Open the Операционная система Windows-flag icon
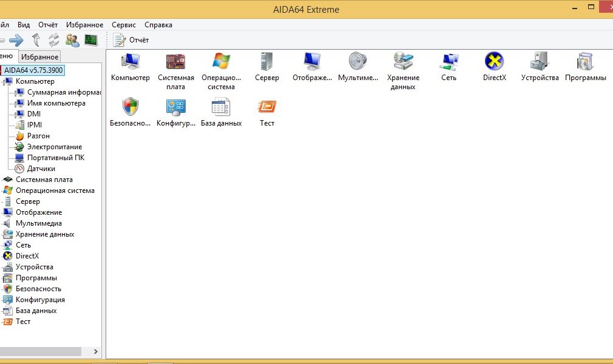 [x=222, y=62]
